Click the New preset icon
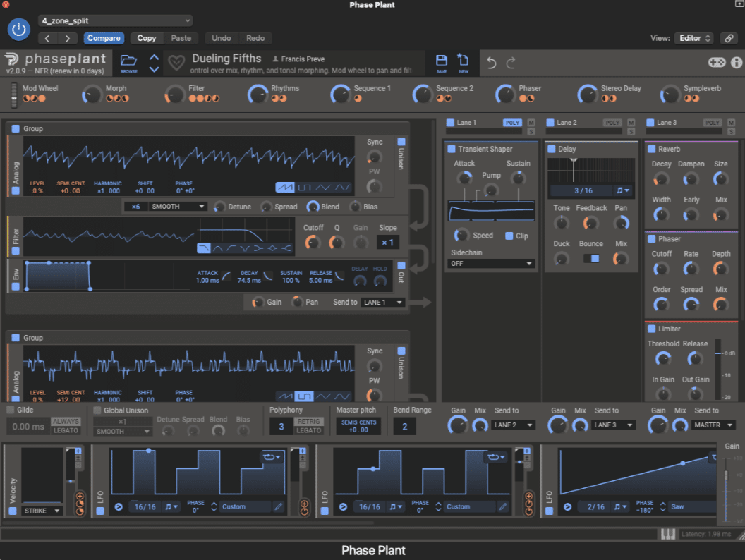The width and height of the screenshot is (745, 560). click(x=464, y=63)
